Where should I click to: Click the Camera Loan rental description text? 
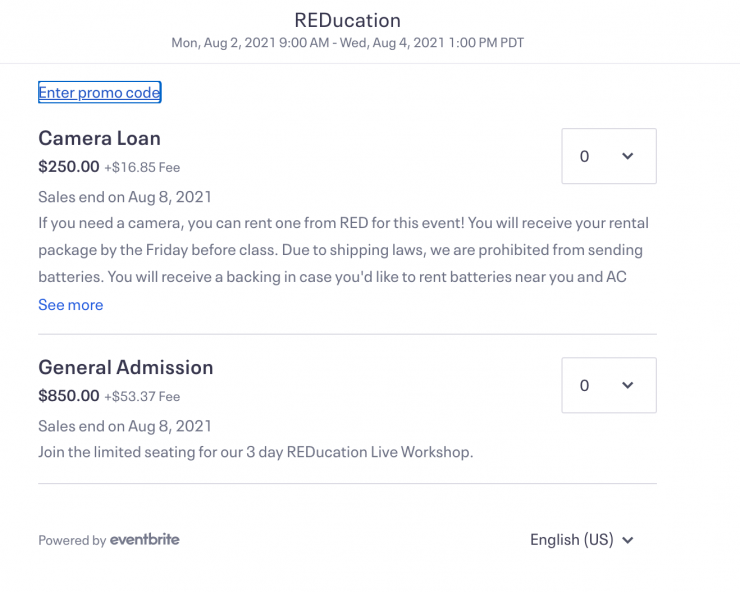340,249
